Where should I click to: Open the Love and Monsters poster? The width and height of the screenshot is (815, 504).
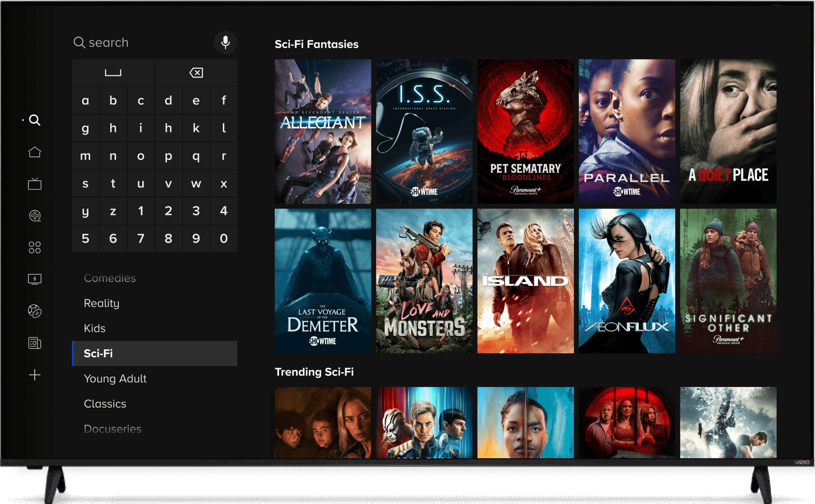point(424,281)
